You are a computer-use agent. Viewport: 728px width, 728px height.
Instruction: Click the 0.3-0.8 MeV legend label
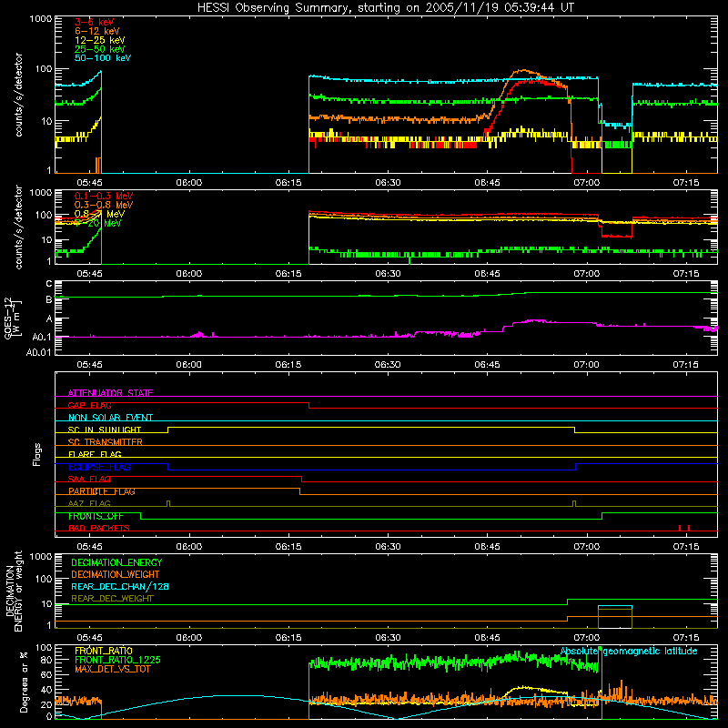pyautogui.click(x=104, y=205)
